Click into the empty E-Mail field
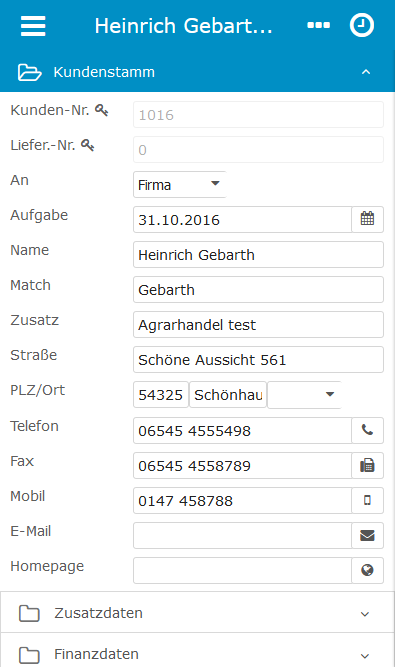This screenshot has height=667, width=395. click(242, 535)
